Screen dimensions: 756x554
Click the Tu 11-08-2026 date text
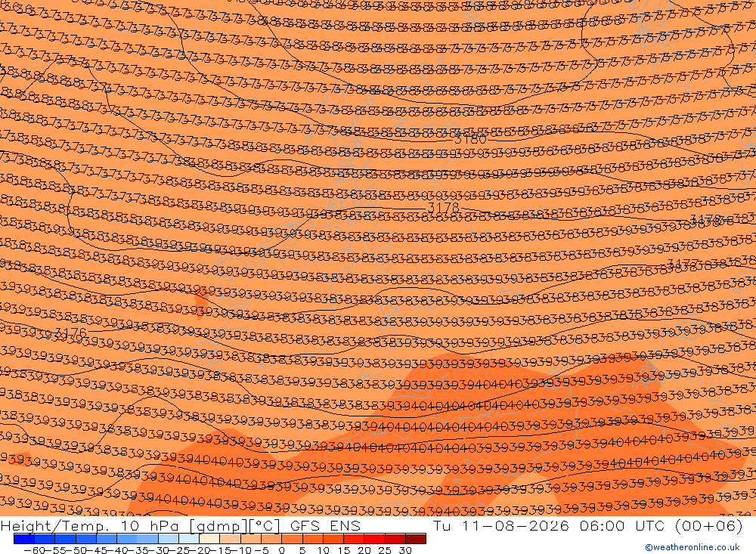501,525
